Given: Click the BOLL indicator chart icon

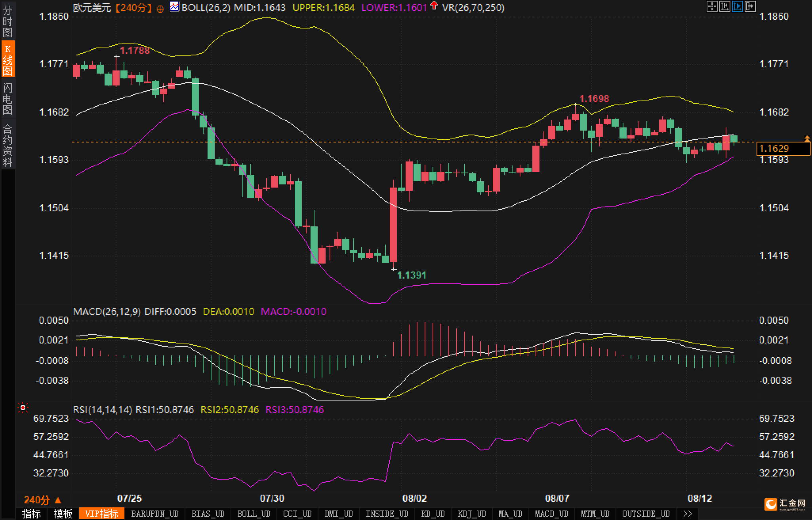Looking at the screenshot, I should point(174,7).
